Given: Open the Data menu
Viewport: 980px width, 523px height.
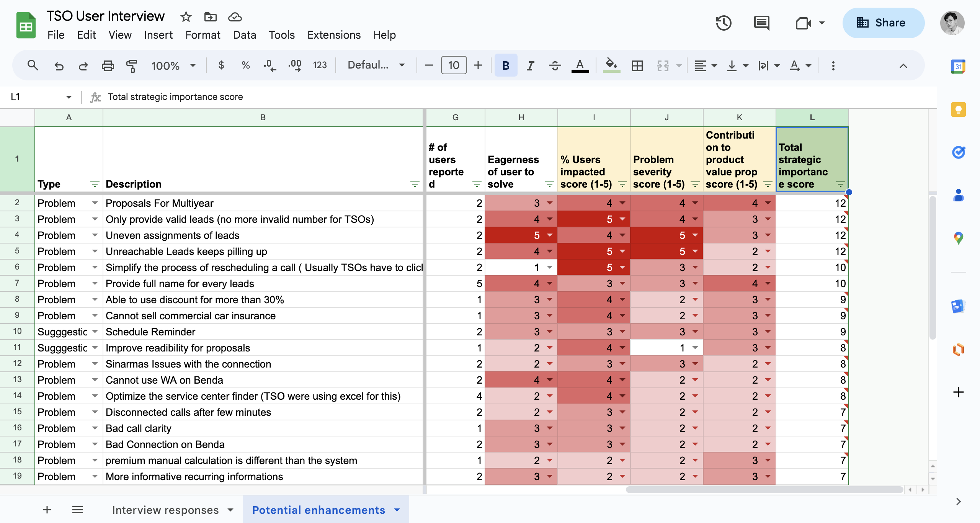Looking at the screenshot, I should click(244, 35).
